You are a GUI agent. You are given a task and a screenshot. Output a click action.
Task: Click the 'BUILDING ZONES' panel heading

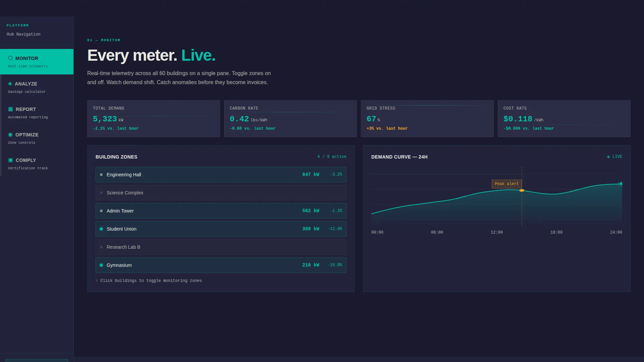point(116,157)
